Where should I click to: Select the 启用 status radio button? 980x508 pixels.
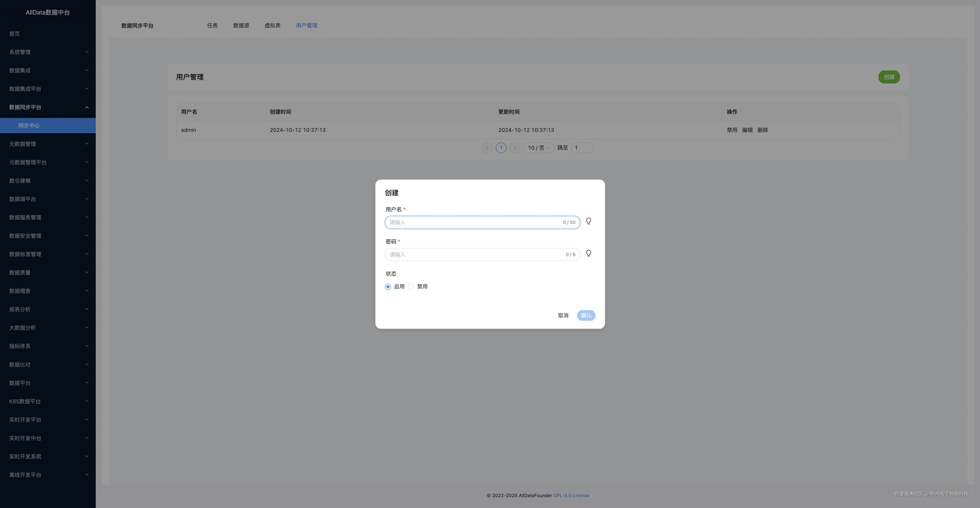pyautogui.click(x=388, y=287)
